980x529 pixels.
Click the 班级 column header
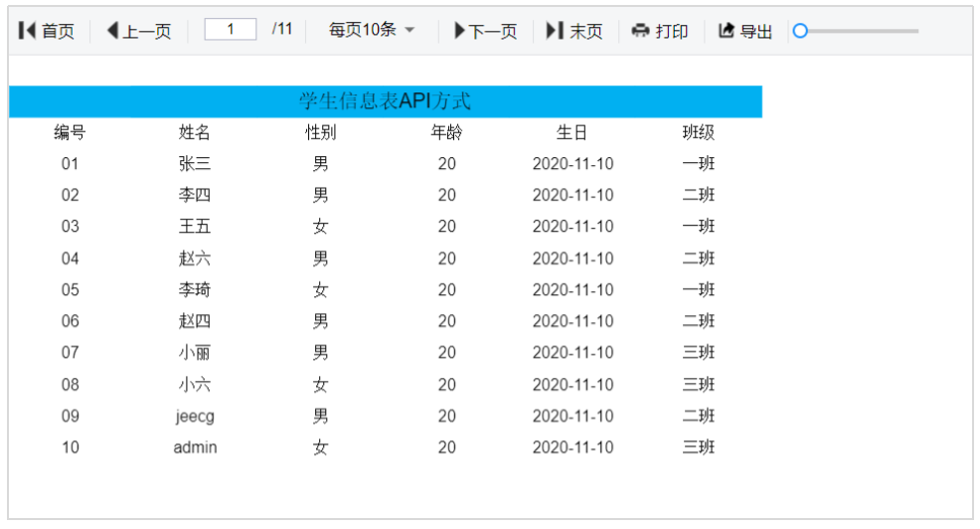pyautogui.click(x=698, y=132)
